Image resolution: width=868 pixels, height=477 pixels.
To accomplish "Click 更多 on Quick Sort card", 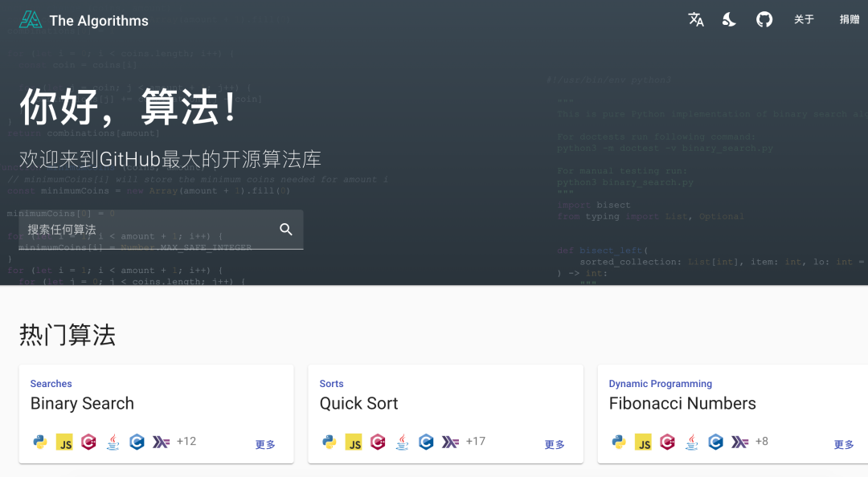I will pyautogui.click(x=555, y=444).
